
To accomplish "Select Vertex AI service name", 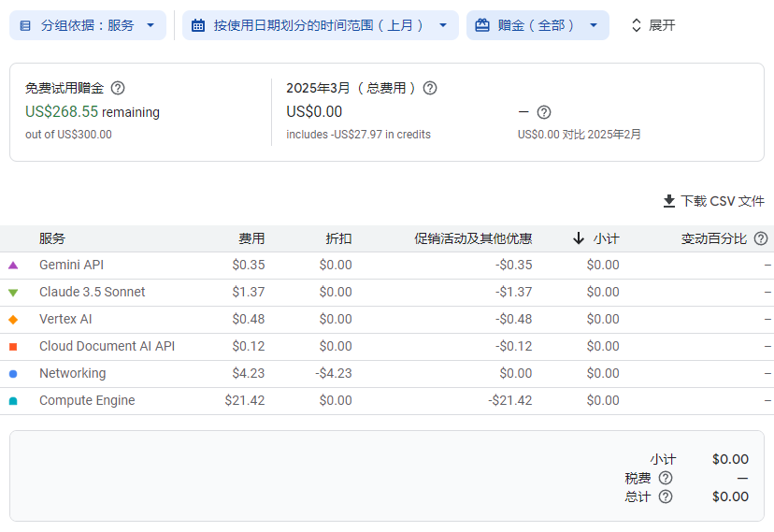I will point(65,320).
